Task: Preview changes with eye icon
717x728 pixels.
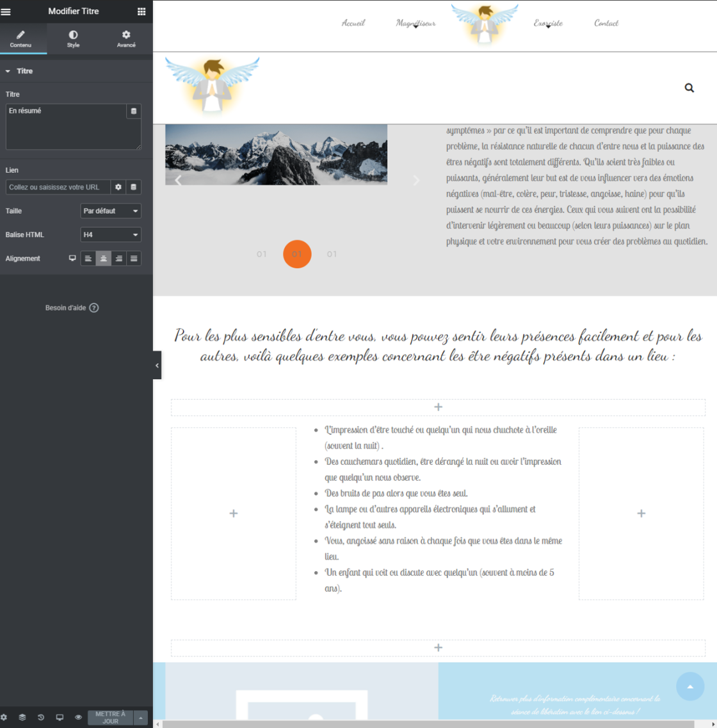Action: 79,717
